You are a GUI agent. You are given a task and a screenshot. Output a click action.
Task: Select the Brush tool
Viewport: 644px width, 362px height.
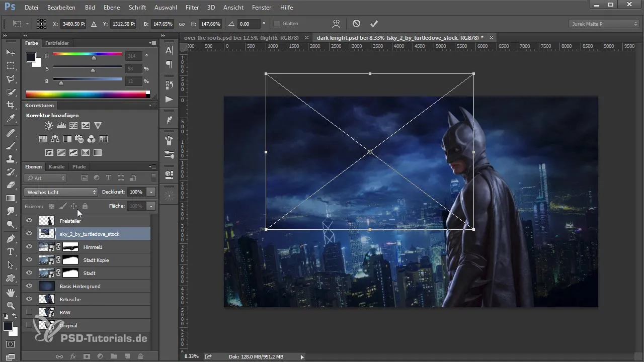10,146
